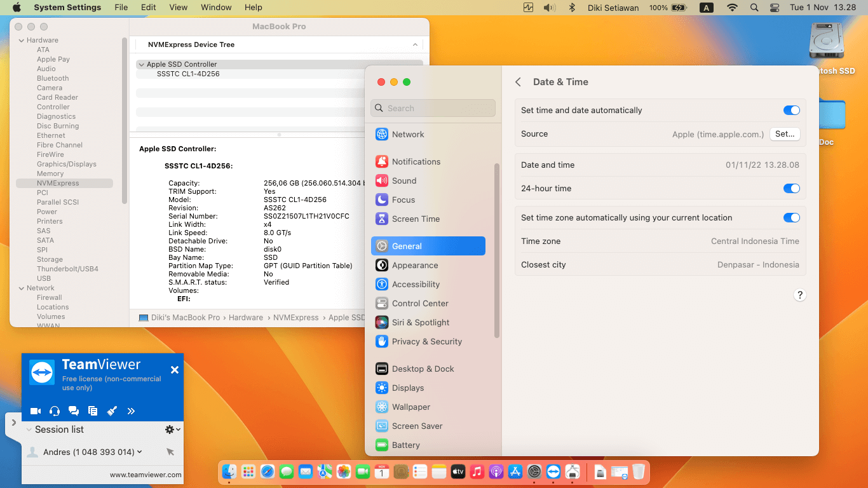Click the Bluetooth icon in the menu bar
The height and width of the screenshot is (488, 868).
pos(571,8)
